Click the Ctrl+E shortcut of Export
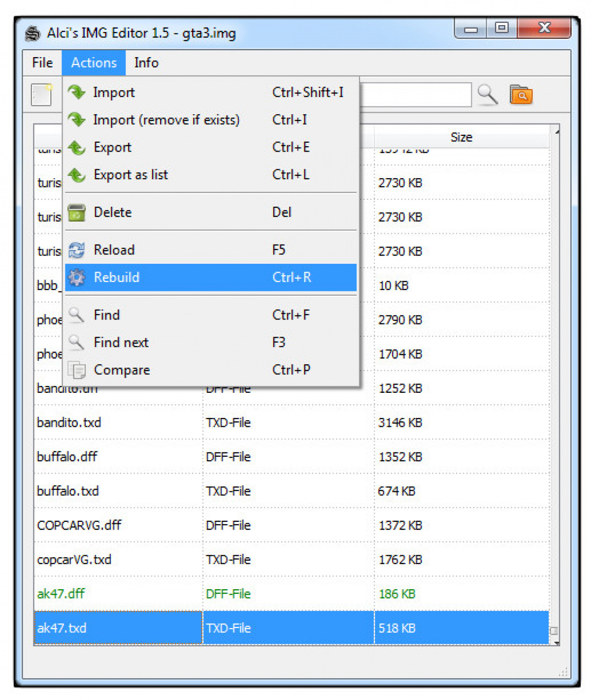 [291, 147]
